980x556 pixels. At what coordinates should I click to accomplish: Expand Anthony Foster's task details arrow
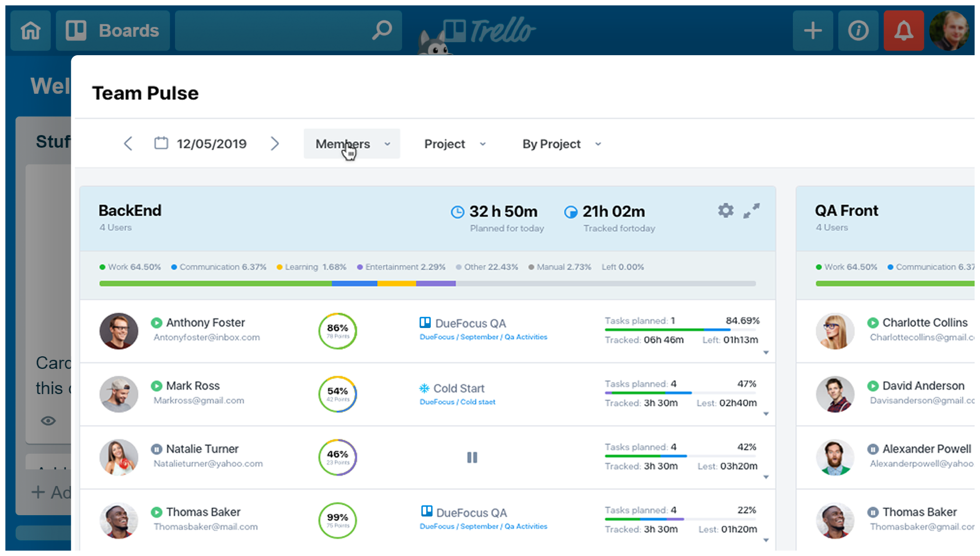coord(766,353)
